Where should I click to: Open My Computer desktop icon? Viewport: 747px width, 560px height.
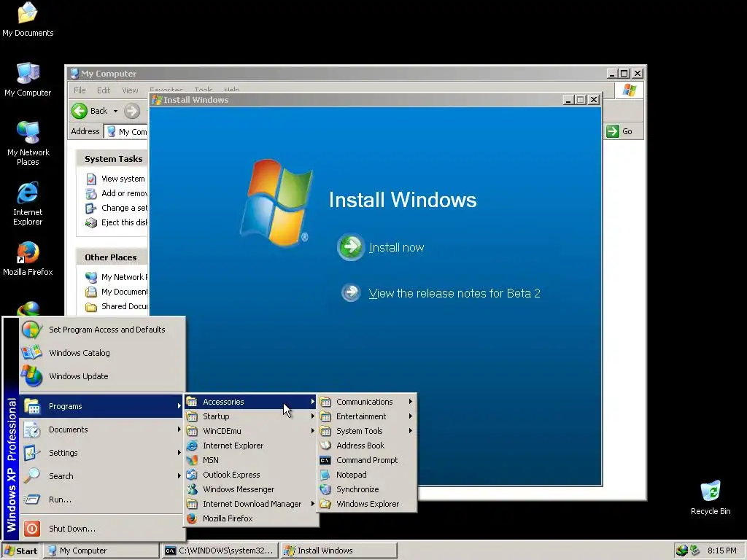[28, 79]
